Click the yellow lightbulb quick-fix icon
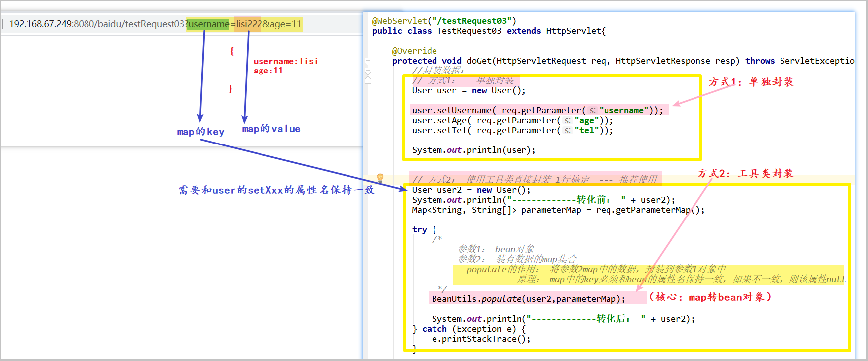The image size is (868, 361). pyautogui.click(x=380, y=177)
